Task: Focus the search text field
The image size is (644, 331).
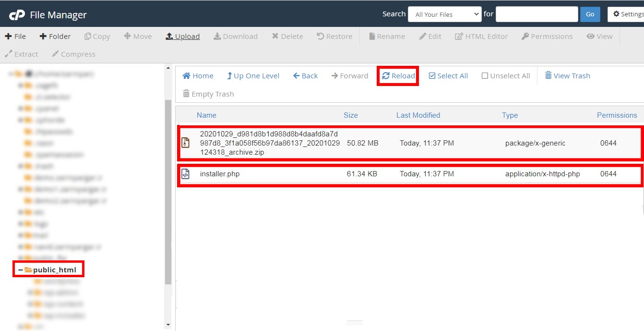Action: tap(537, 14)
